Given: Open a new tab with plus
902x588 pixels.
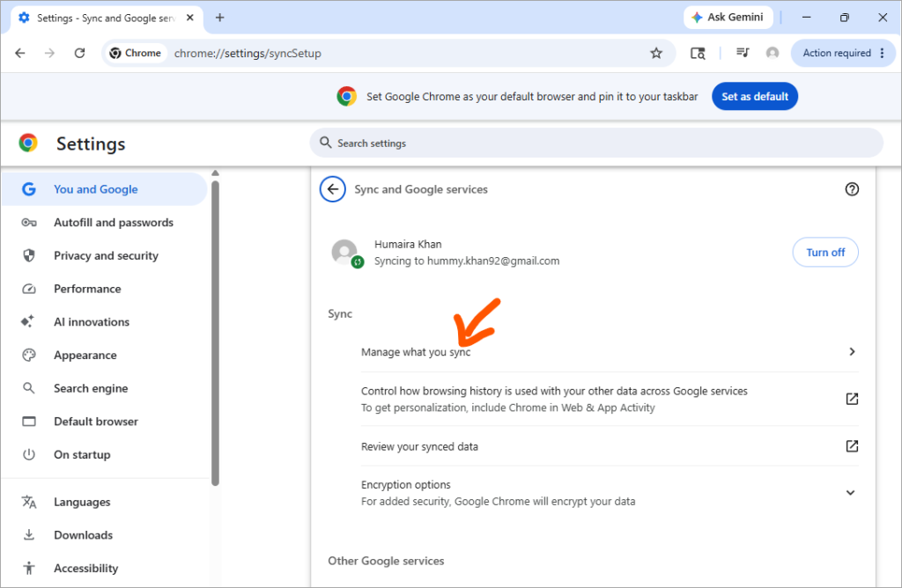Looking at the screenshot, I should 219,18.
